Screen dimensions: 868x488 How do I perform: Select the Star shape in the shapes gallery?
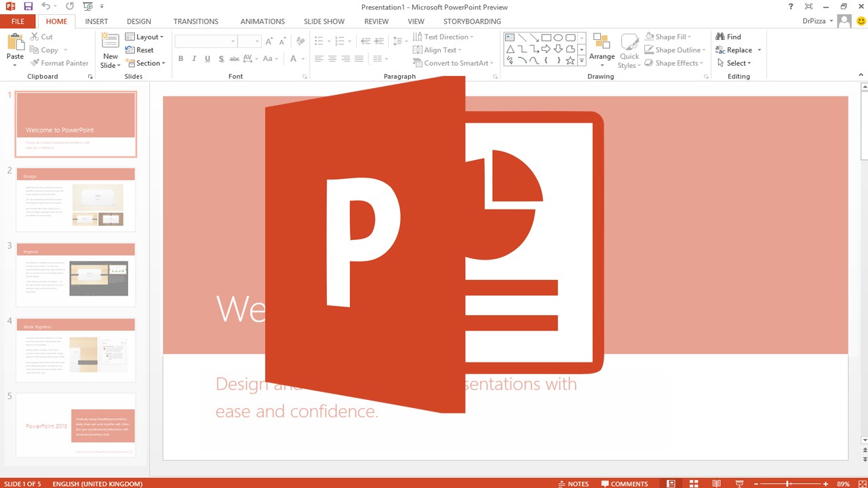coord(570,60)
